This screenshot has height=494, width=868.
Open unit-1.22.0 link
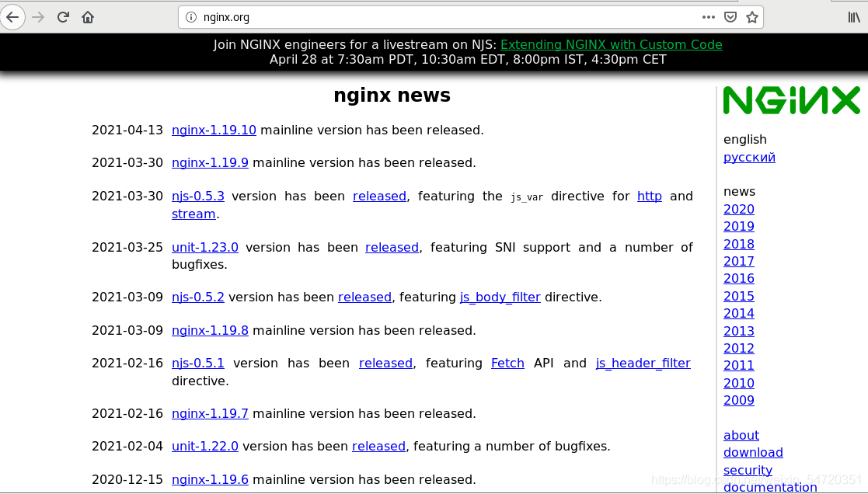coord(205,446)
